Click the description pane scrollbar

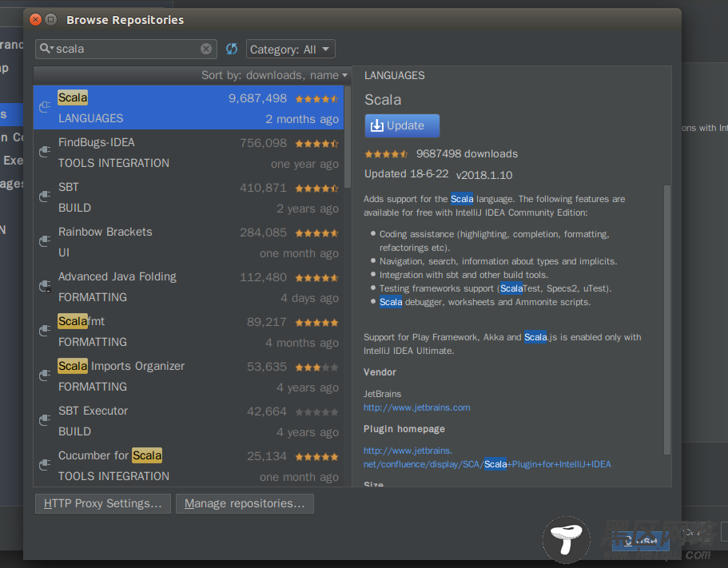tap(667, 320)
